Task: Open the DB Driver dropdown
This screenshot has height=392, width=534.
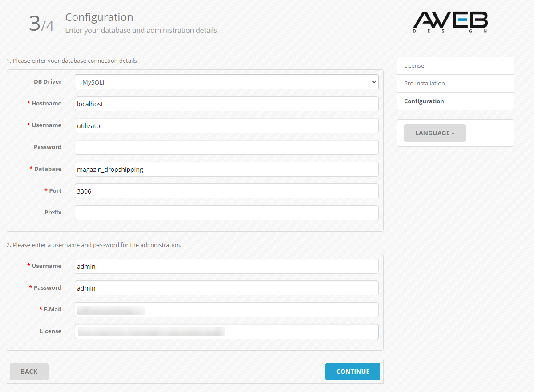Action: [227, 82]
